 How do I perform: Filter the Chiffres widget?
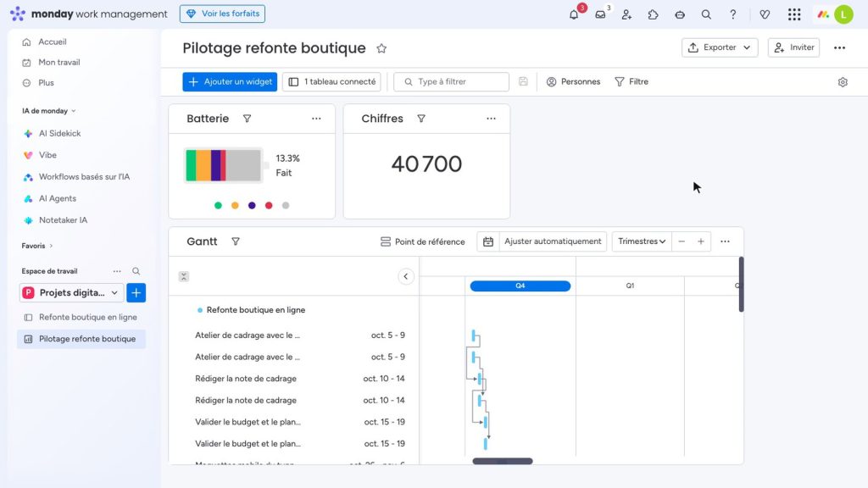coord(421,119)
